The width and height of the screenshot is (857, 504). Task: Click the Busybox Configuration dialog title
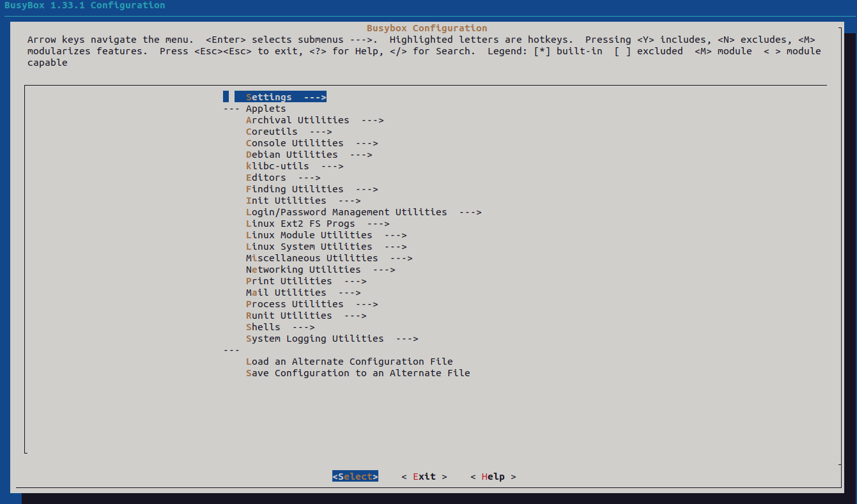pos(427,28)
